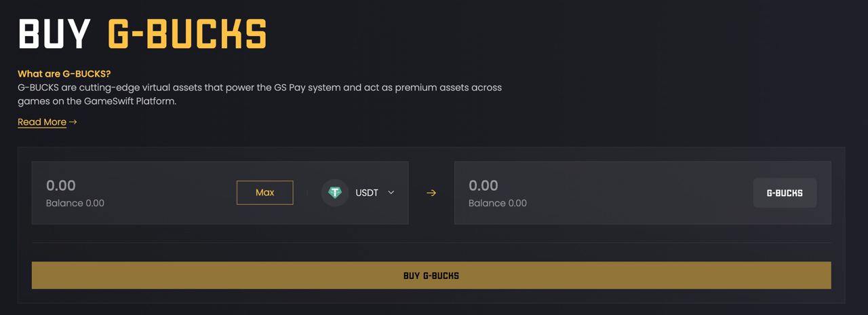Open the token selector via USDT label

(x=367, y=193)
